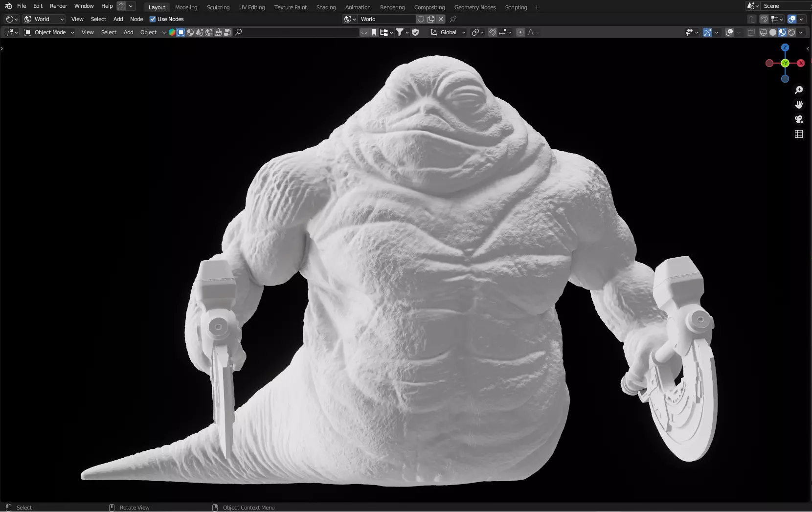Open the browse World datablock dropdown

point(350,19)
